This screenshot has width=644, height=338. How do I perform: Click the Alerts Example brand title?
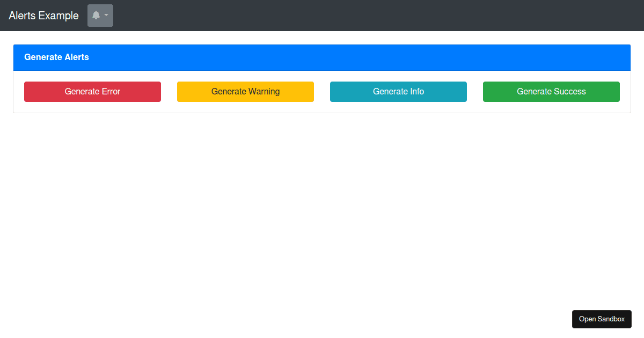pos(43,16)
